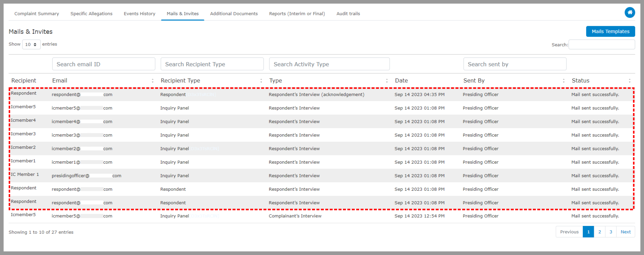Click the Mails Templates button
This screenshot has width=644, height=255.
610,31
